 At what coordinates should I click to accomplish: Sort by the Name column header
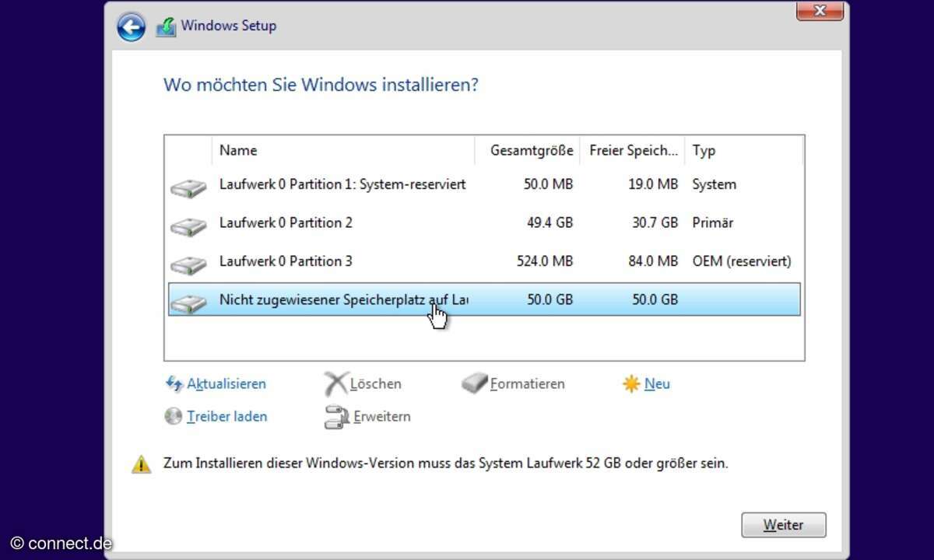[x=343, y=151]
